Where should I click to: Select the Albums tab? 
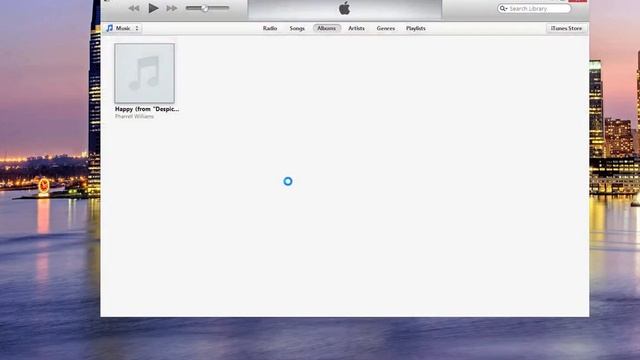point(327,28)
